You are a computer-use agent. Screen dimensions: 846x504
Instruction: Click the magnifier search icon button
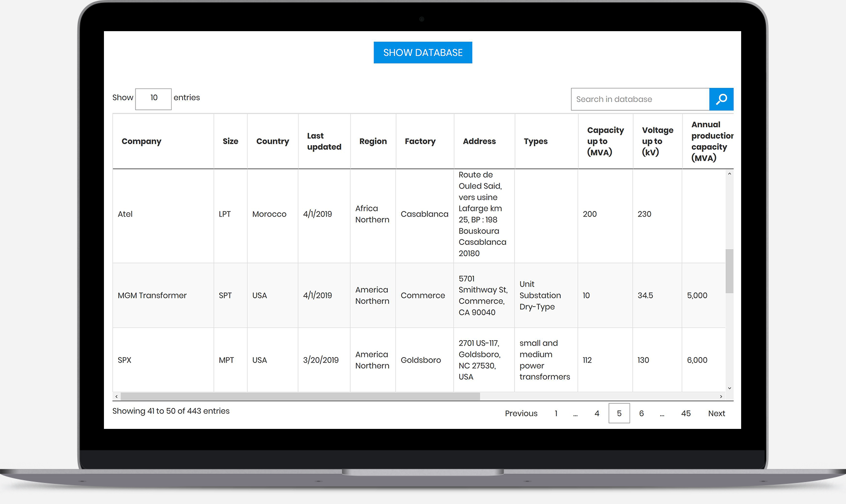pos(721,99)
